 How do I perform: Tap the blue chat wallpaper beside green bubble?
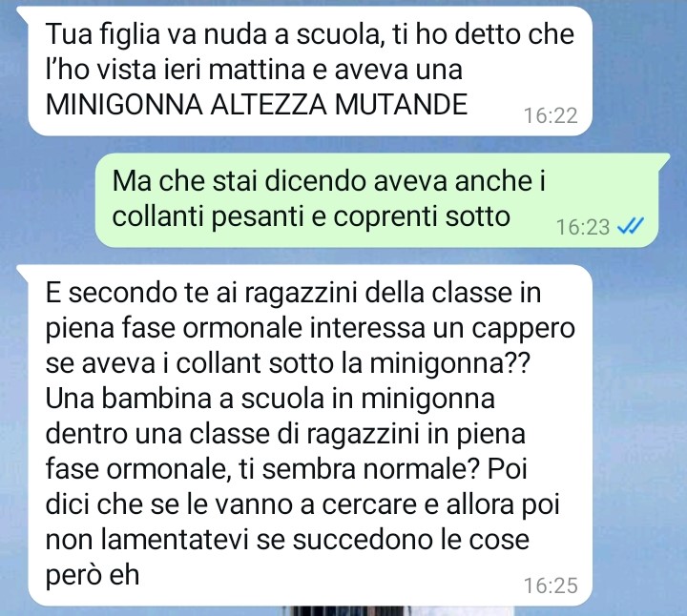(x=49, y=200)
